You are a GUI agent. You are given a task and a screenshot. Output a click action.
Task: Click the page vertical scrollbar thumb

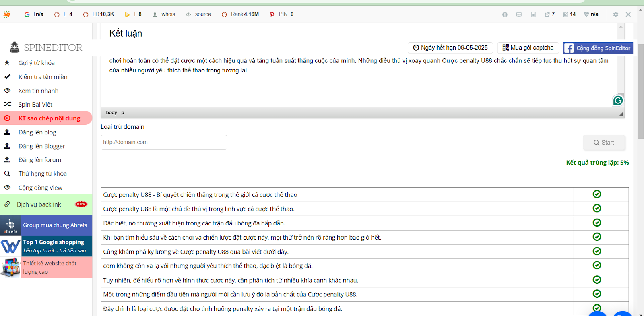pos(640,91)
